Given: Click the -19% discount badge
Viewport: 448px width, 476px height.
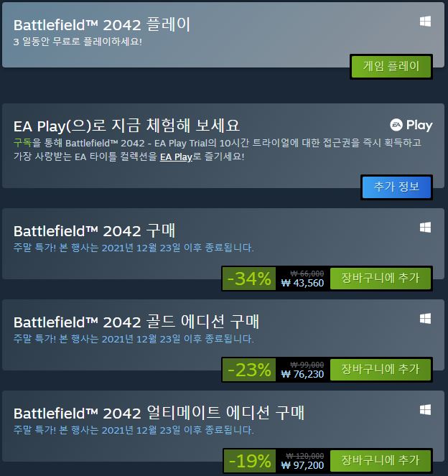Looking at the screenshot, I should 250,461.
